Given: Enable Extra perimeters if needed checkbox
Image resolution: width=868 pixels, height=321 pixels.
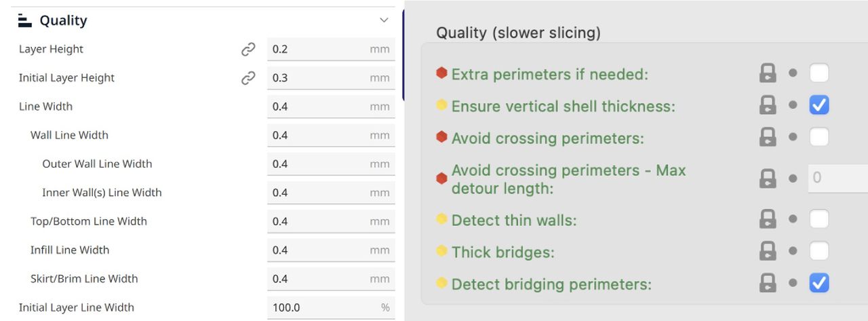Looking at the screenshot, I should tap(819, 73).
